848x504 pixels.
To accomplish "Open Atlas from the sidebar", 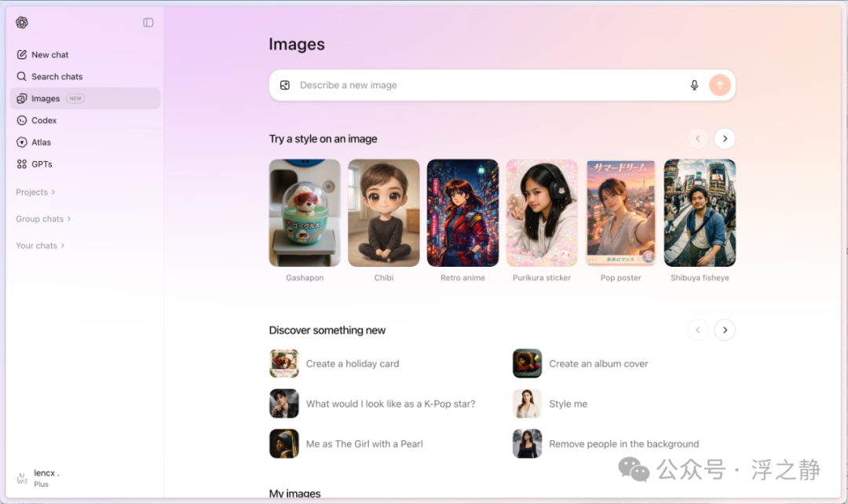I will click(85, 142).
